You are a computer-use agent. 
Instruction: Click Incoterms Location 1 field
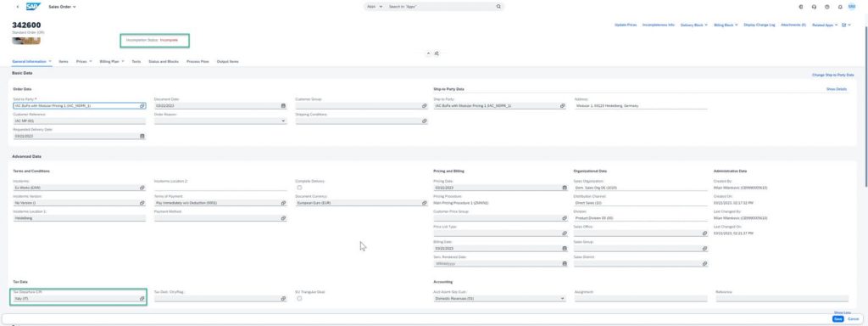pyautogui.click(x=79, y=218)
